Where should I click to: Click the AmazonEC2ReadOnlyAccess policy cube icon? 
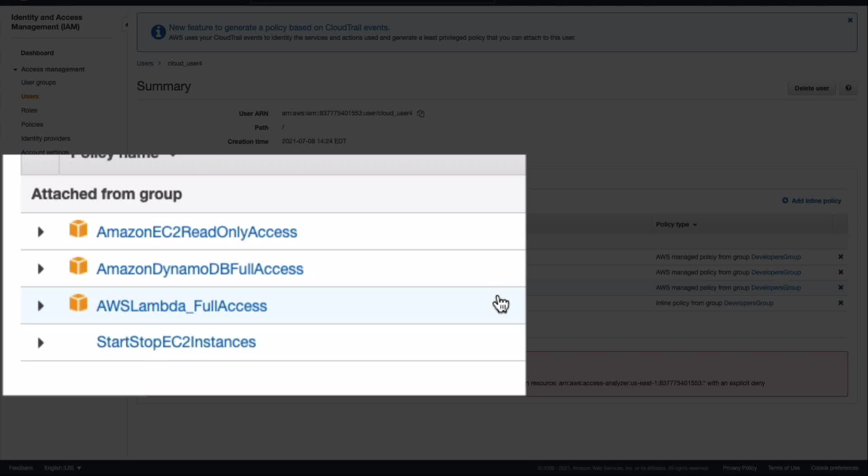78,229
